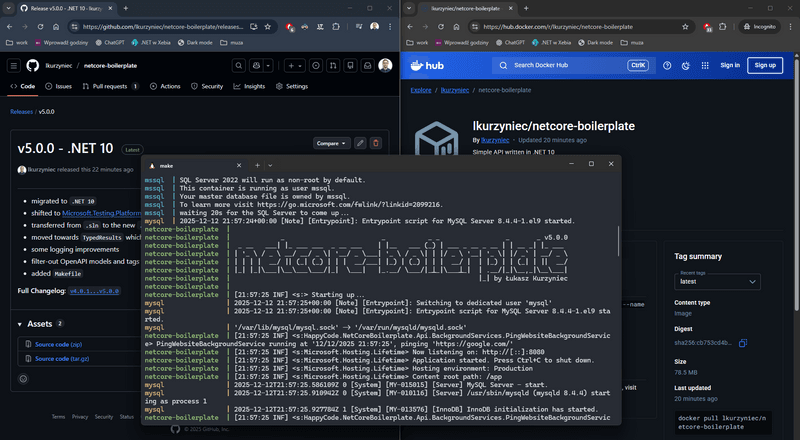Click Search Docker Hub input field
Viewport: 800px width, 440px height.
point(573,65)
